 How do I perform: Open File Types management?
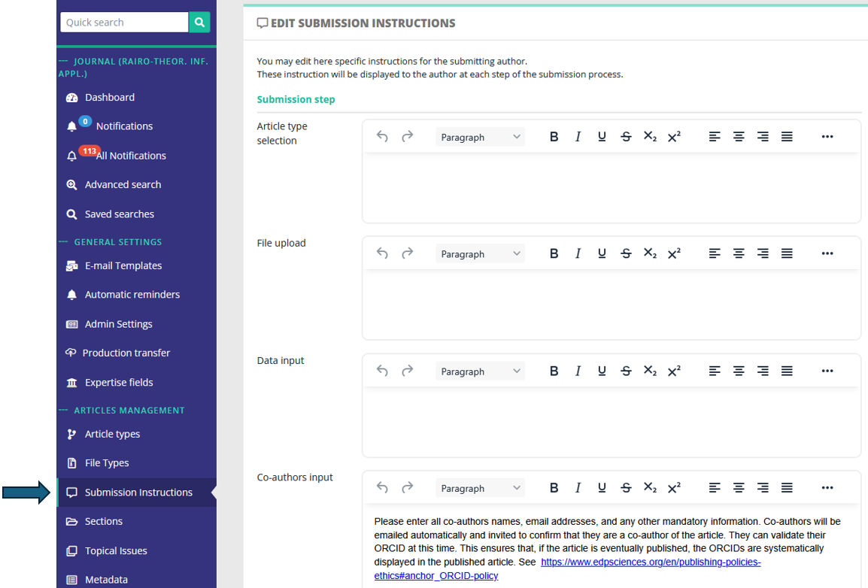(106, 463)
